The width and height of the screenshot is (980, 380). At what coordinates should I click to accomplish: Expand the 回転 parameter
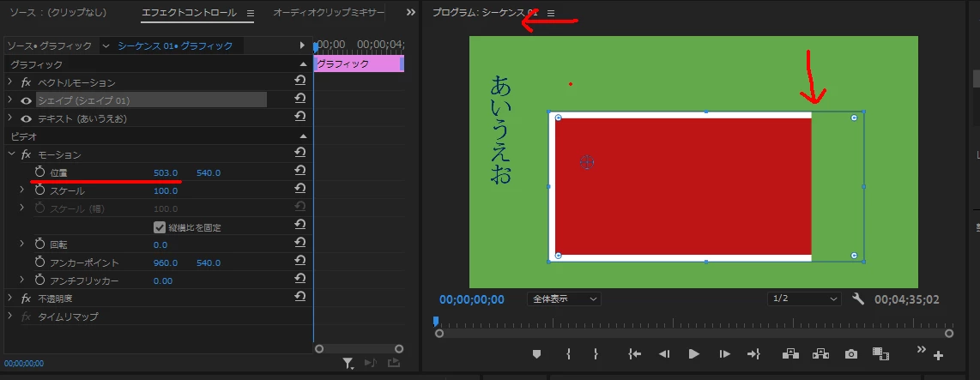(x=21, y=244)
